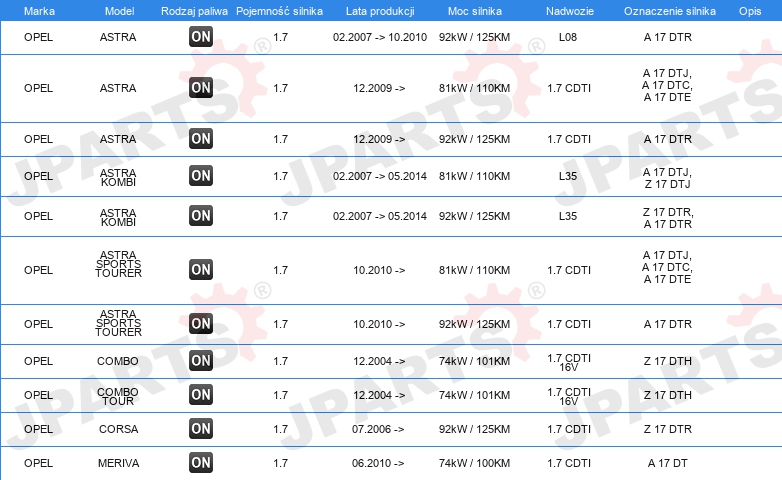Select the COMBO TOUR model cell
The height and width of the screenshot is (480, 782).
118,397
